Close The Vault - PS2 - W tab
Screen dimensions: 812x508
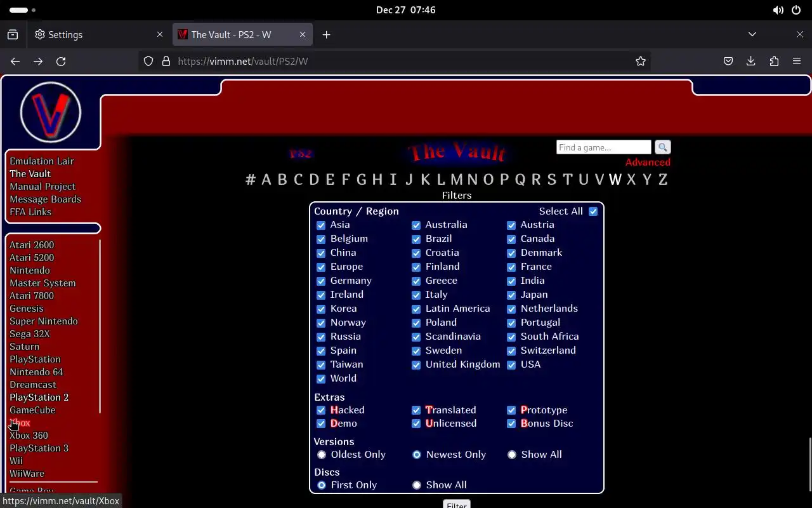303,34
